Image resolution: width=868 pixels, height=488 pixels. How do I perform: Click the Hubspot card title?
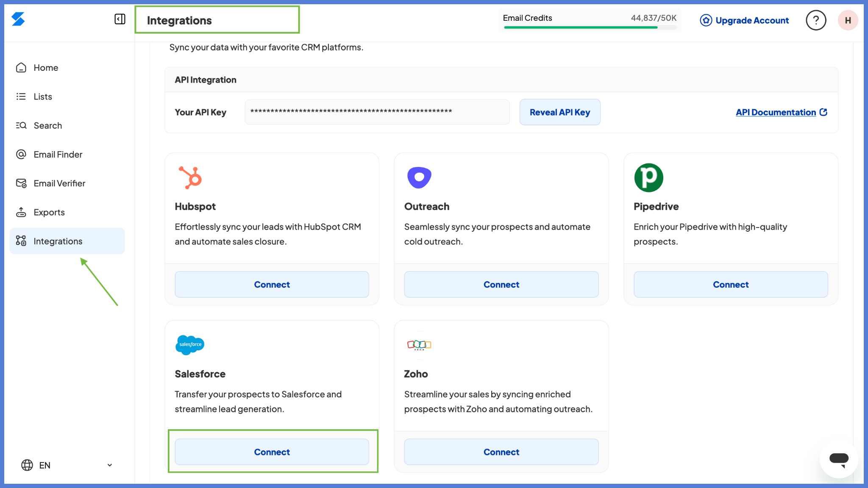195,206
